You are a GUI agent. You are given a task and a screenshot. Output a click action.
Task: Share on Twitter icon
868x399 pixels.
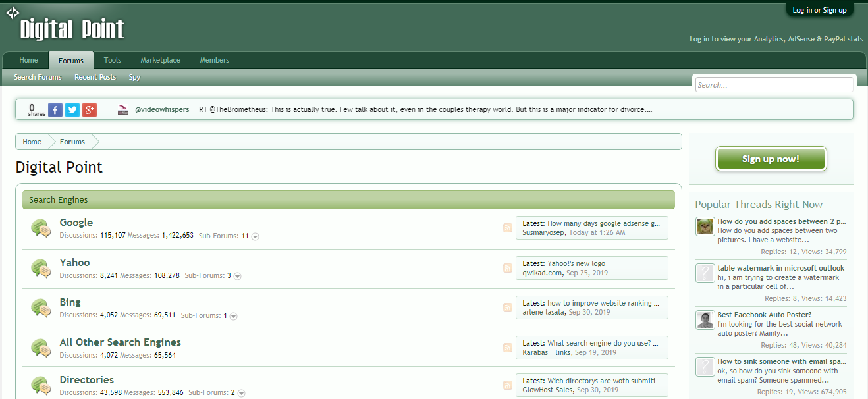[x=72, y=110]
